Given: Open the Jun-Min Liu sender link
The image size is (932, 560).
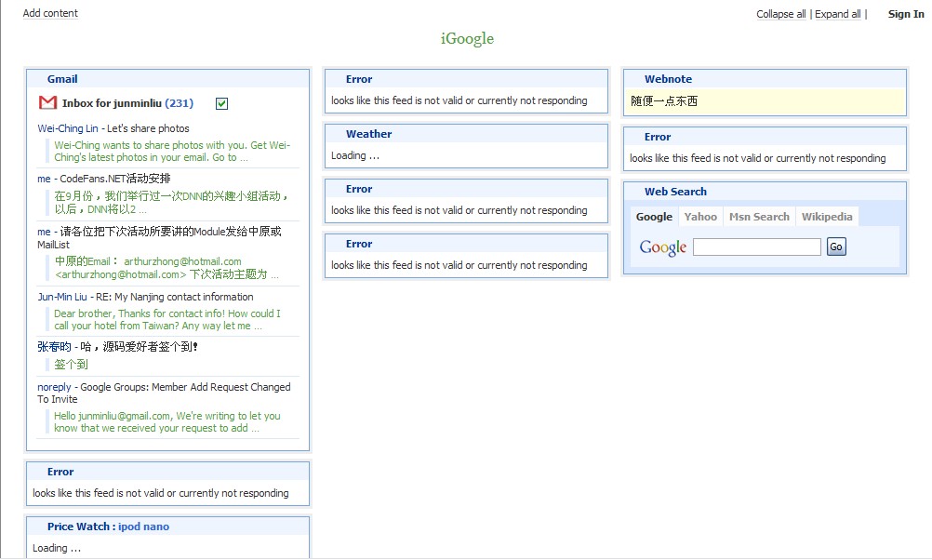Looking at the screenshot, I should (62, 297).
